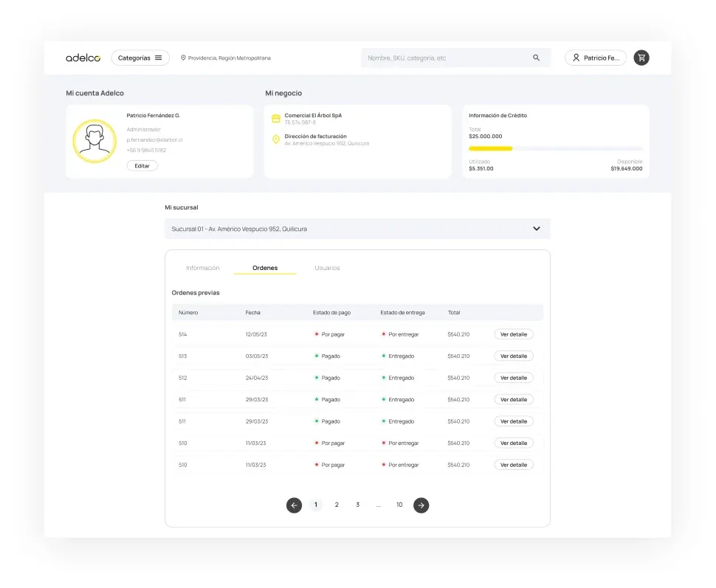Image resolution: width=716 pixels, height=588 pixels.
Task: Click the pin icon beside Dirección de facturación
Action: tap(276, 139)
